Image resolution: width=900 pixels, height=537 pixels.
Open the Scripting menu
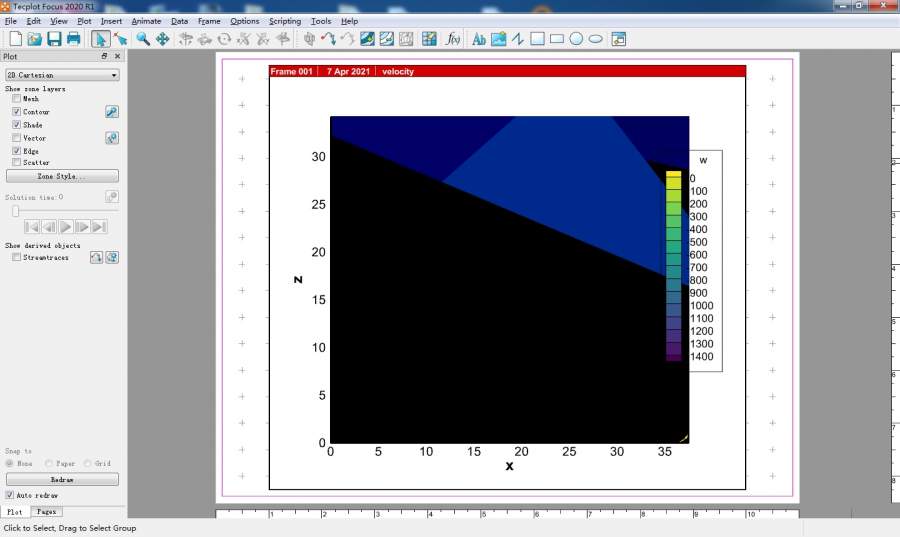(285, 21)
